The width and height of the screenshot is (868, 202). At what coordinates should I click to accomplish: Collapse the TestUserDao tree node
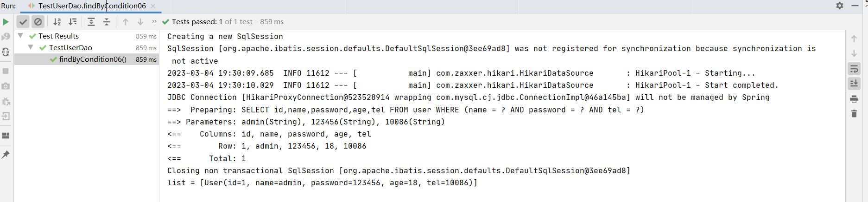tap(31, 47)
